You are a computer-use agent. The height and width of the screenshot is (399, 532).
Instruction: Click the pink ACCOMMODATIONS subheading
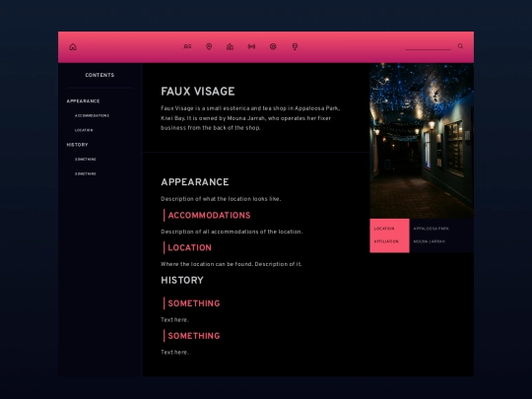point(209,216)
